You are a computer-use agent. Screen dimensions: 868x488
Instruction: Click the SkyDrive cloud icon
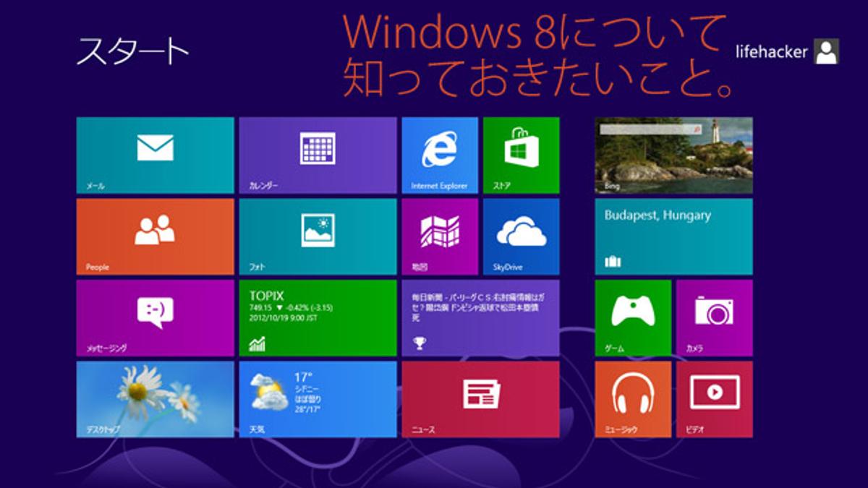coord(522,232)
